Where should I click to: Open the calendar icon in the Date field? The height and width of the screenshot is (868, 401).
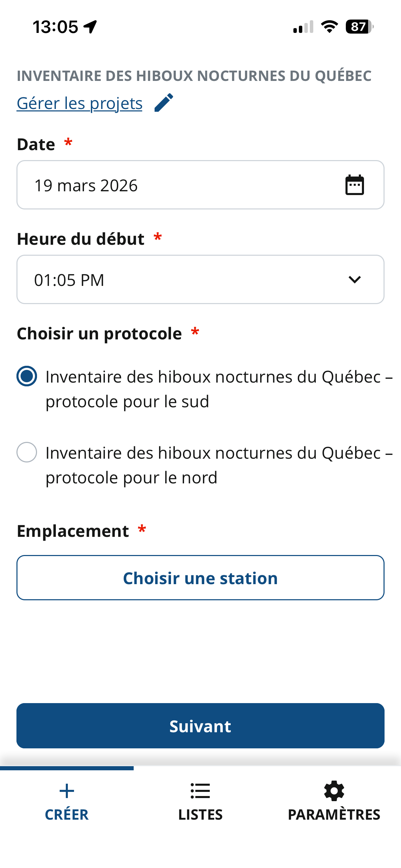click(354, 185)
